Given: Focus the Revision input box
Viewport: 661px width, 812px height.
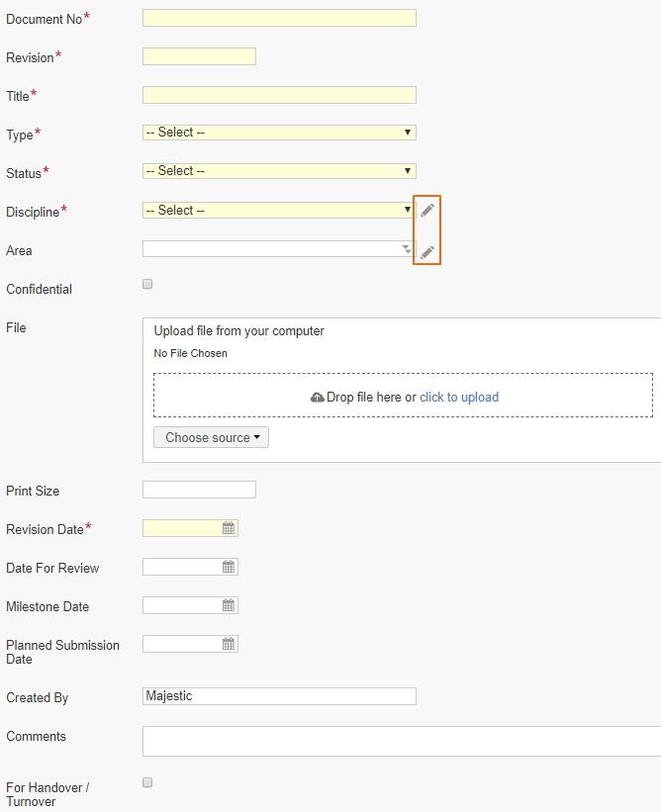Looking at the screenshot, I should coord(200,56).
